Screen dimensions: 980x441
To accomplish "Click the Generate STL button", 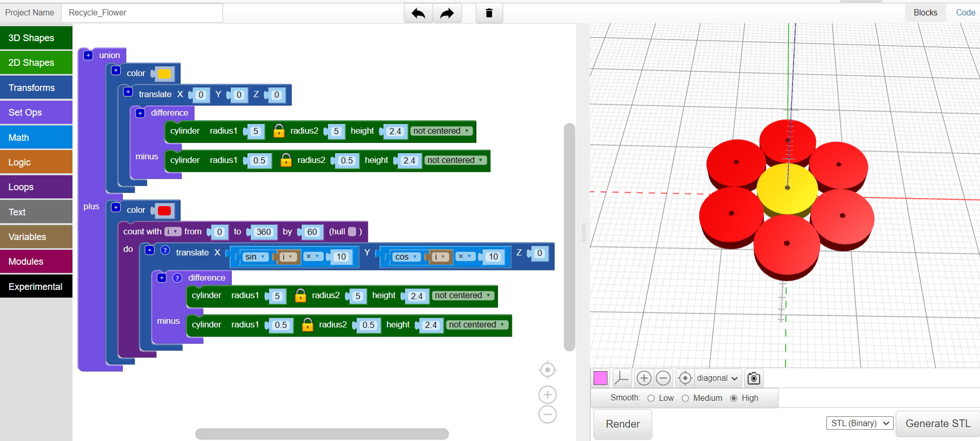I will point(938,424).
